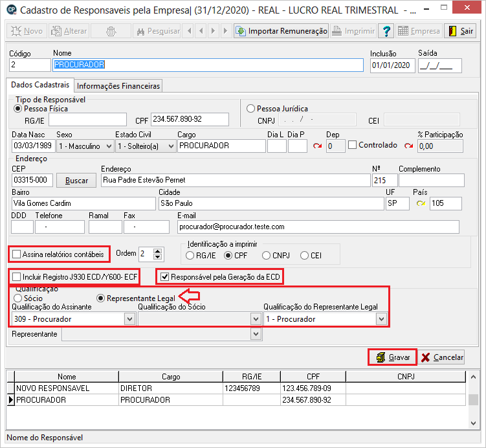Go to first record arrow
The height and width of the screenshot is (448, 486).
pos(190,31)
